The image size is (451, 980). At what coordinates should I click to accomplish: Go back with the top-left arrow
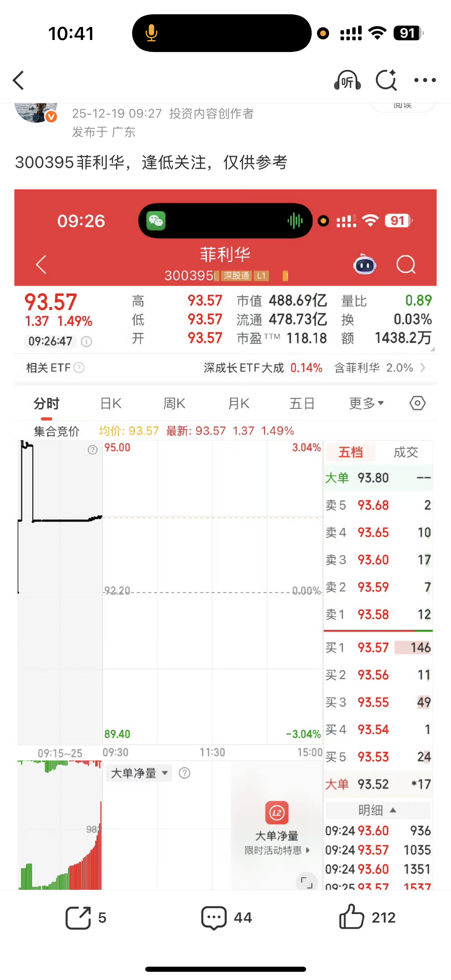pos(18,80)
